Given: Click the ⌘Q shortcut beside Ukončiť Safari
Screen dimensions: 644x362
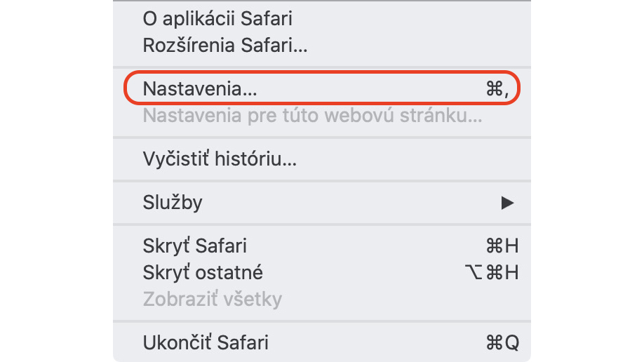Looking at the screenshot, I should (502, 342).
